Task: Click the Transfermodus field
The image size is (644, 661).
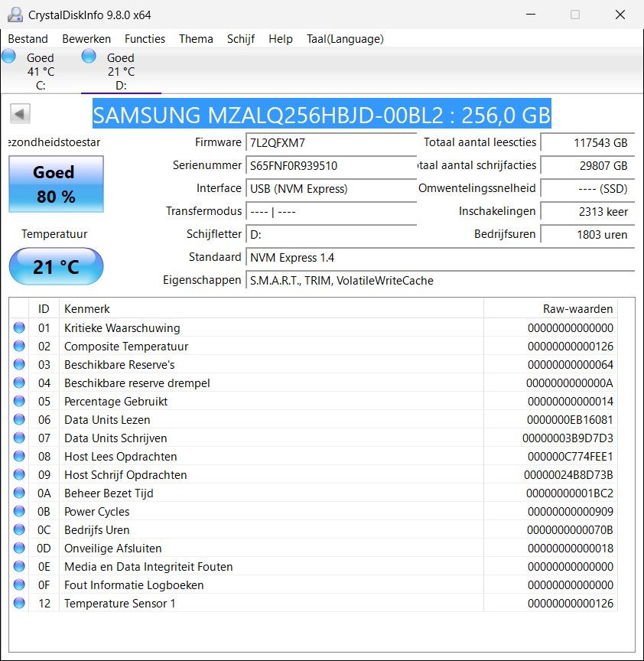Action: tap(331, 211)
